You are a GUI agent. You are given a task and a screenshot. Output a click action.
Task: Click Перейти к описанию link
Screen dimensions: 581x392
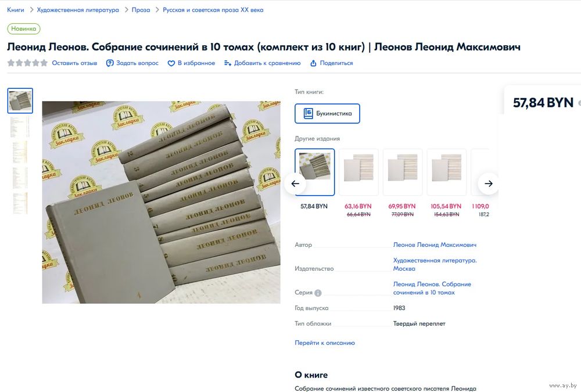[325, 343]
